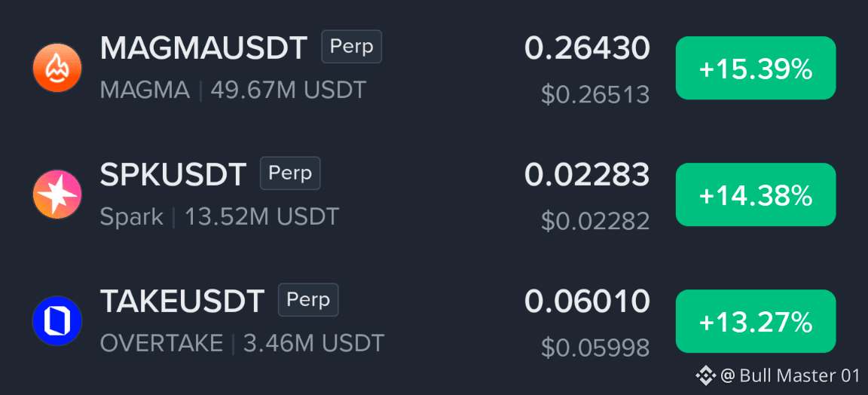Select the 0.02283 last price
This screenshot has width=868, height=395.
pos(587,175)
